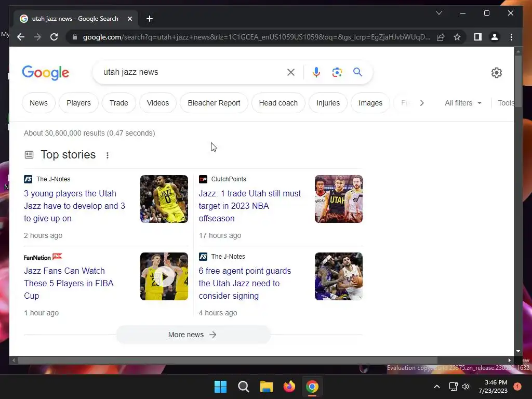Open Chrome three-dot menu

click(x=511, y=37)
